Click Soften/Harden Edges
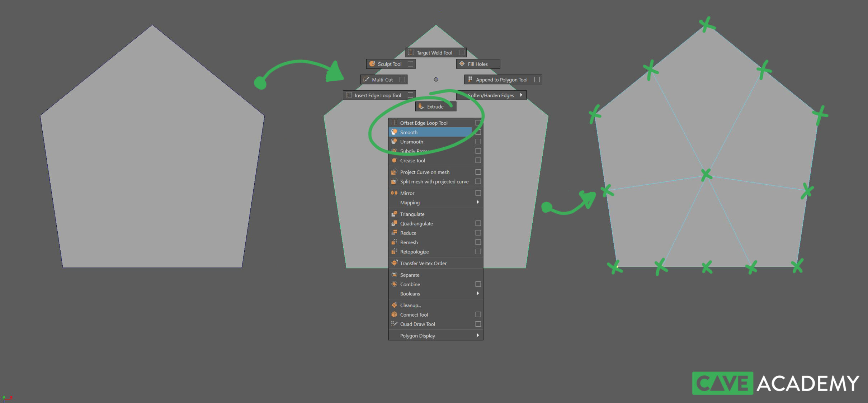The image size is (868, 403). [x=492, y=95]
